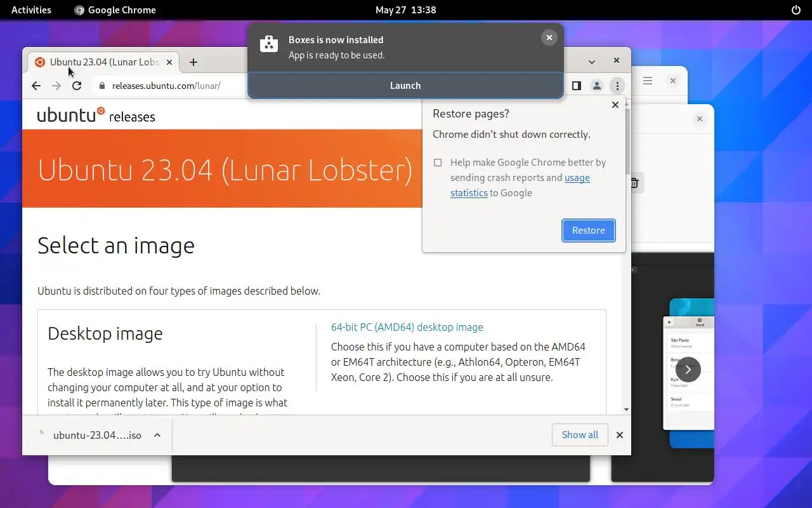Open the usage statistics link
Image resolution: width=812 pixels, height=508 pixels.
(520, 185)
